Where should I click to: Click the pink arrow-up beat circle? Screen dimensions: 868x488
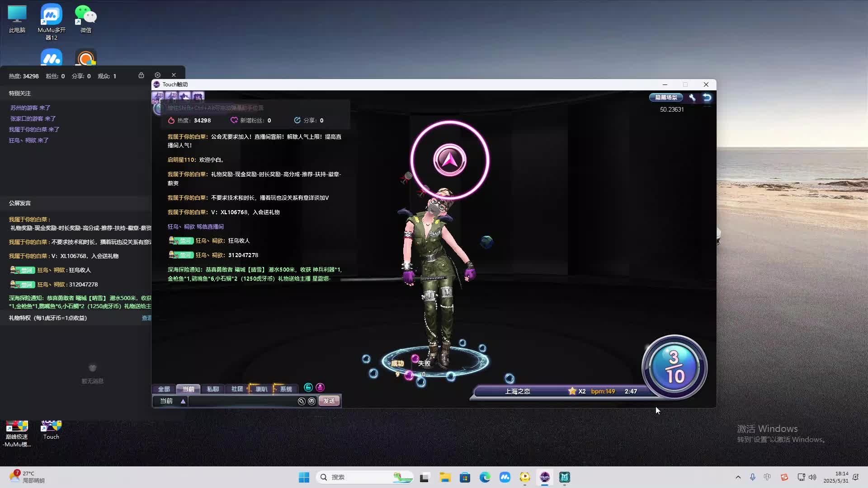click(x=449, y=160)
